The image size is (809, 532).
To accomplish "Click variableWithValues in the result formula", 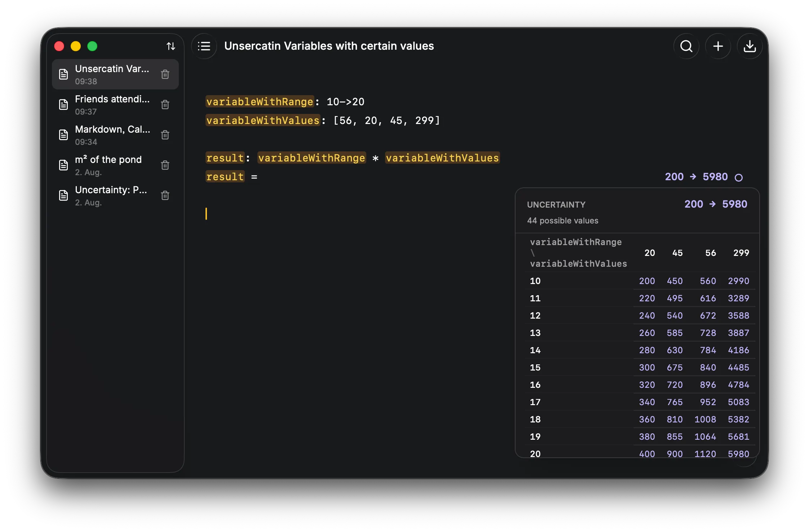I will (x=442, y=158).
